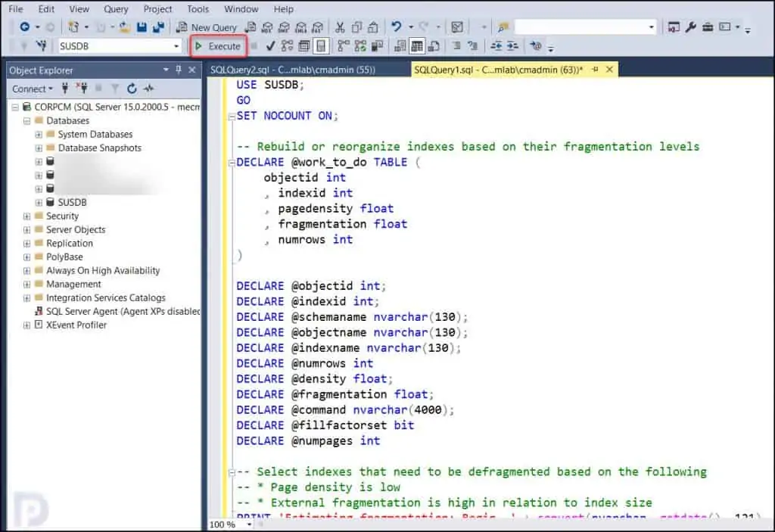The image size is (775, 532).
Task: Toggle auto-hide pin on Object Explorer
Action: (179, 70)
